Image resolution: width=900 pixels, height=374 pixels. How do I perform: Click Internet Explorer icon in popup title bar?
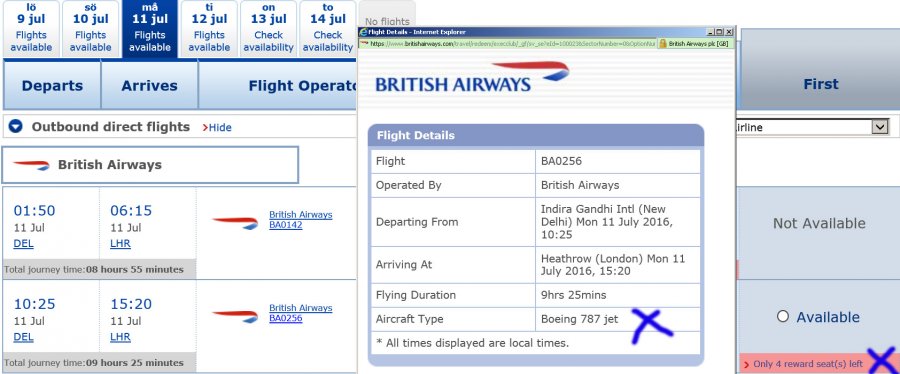coord(363,32)
